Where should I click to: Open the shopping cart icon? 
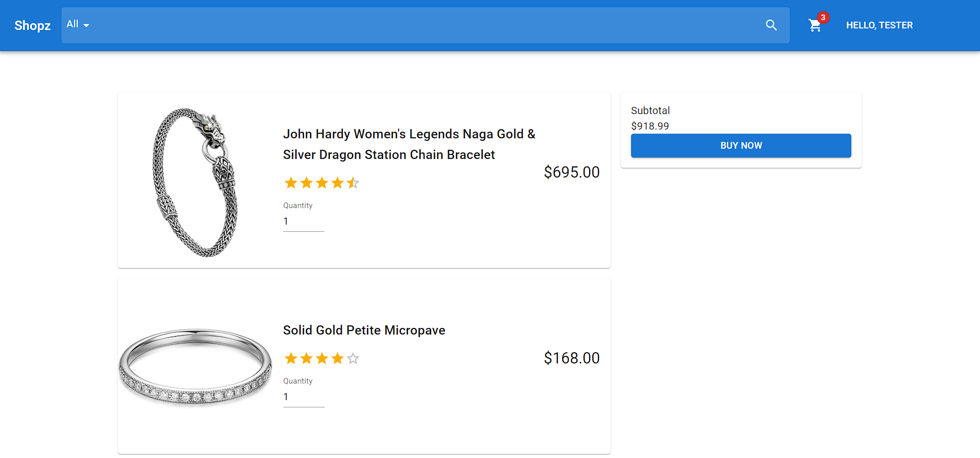815,25
